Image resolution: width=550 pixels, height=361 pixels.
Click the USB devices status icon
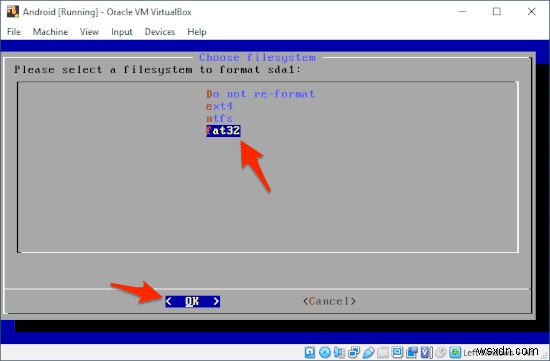coord(369,352)
